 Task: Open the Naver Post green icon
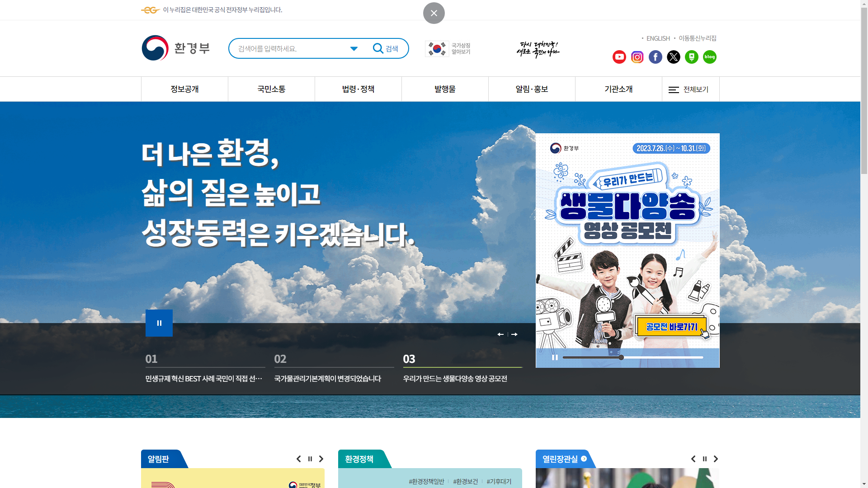(x=691, y=57)
